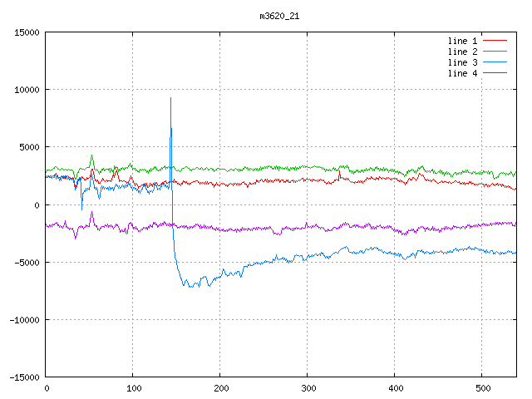Click the -15000 y-axis label

[24, 377]
